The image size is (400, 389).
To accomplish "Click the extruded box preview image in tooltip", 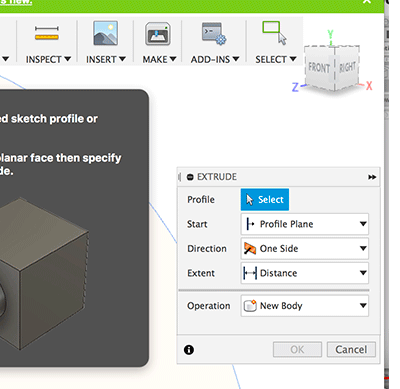I will pyautogui.click(x=44, y=273).
